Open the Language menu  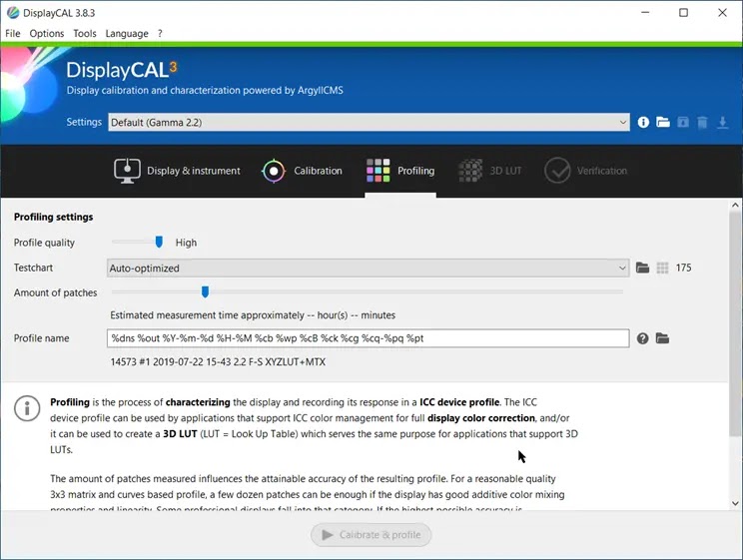(x=127, y=34)
